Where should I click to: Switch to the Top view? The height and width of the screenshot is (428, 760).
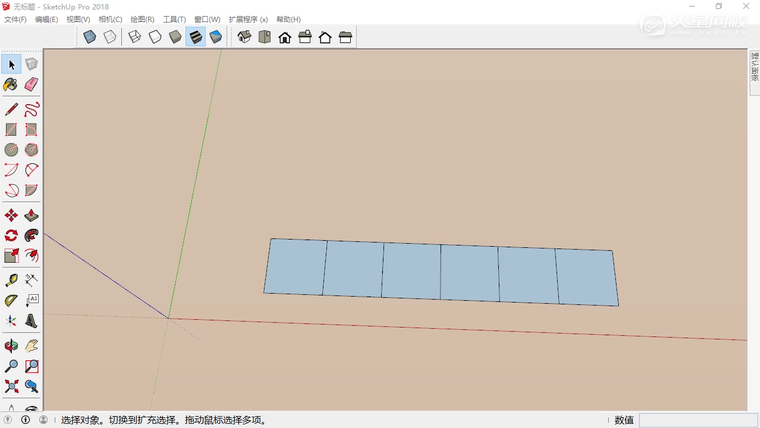(264, 37)
